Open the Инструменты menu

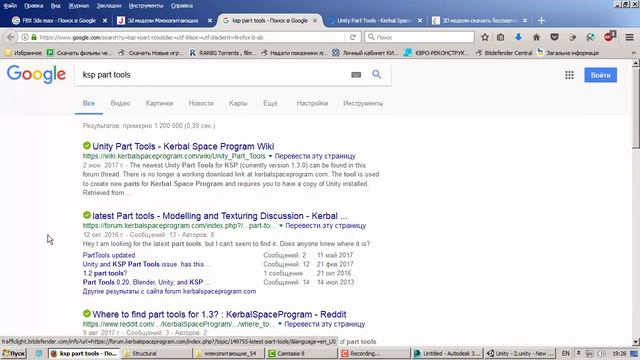pos(146,6)
